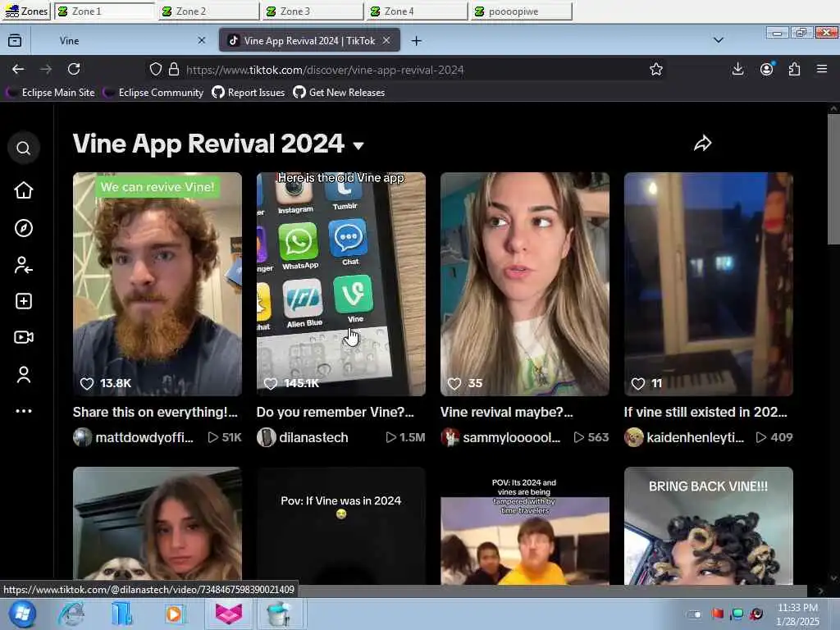Switch to Zone 3 tab
840x630 pixels.
pyautogui.click(x=313, y=11)
